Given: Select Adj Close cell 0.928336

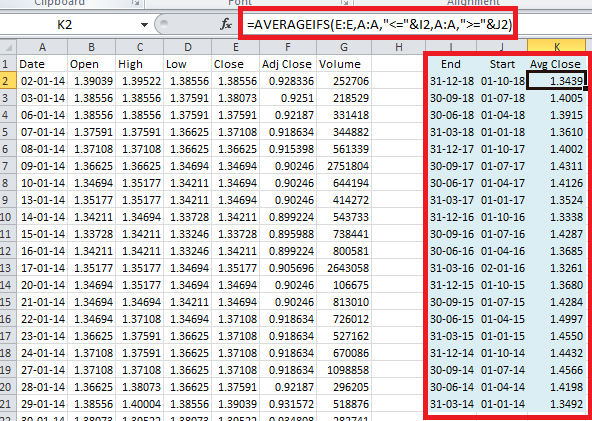Looking at the screenshot, I should tap(288, 81).
